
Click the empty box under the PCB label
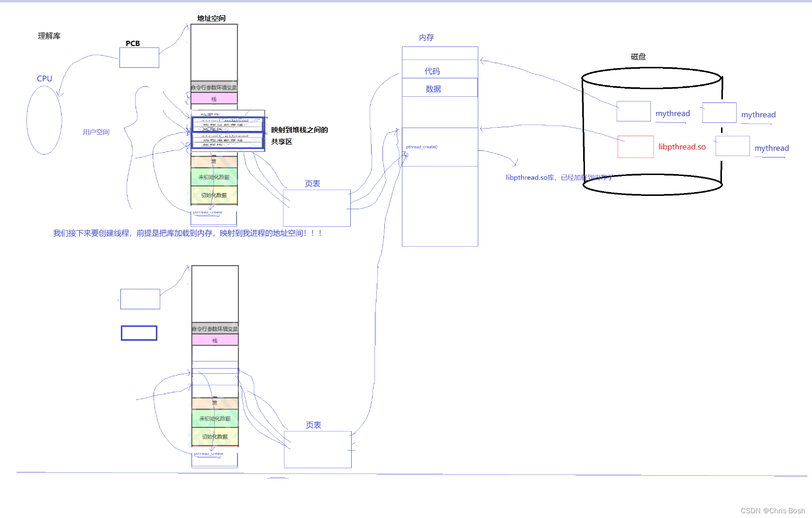pos(139,58)
